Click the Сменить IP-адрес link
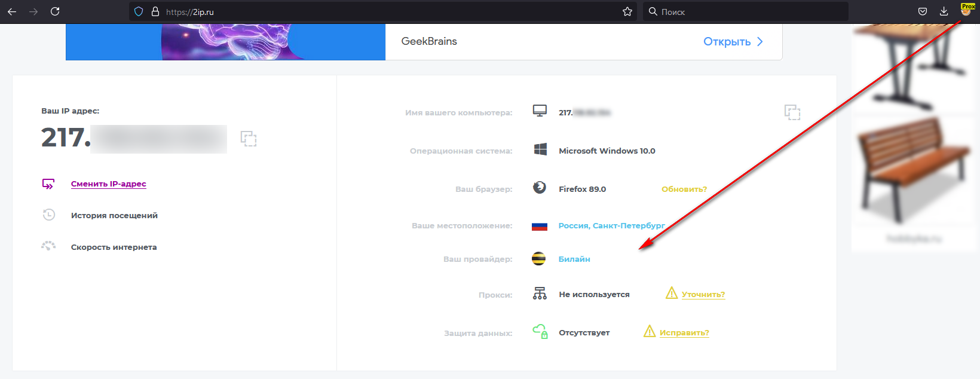This screenshot has width=980, height=379. (x=108, y=184)
